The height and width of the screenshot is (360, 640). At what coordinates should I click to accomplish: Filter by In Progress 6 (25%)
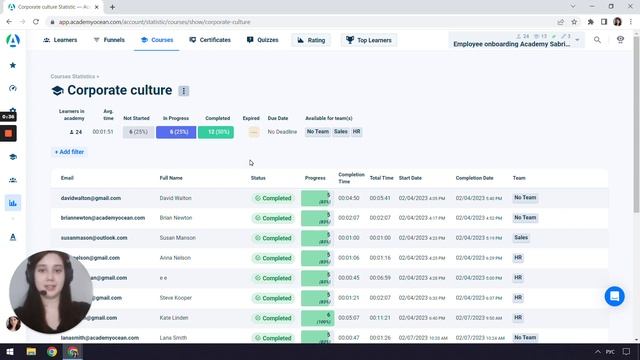point(176,132)
